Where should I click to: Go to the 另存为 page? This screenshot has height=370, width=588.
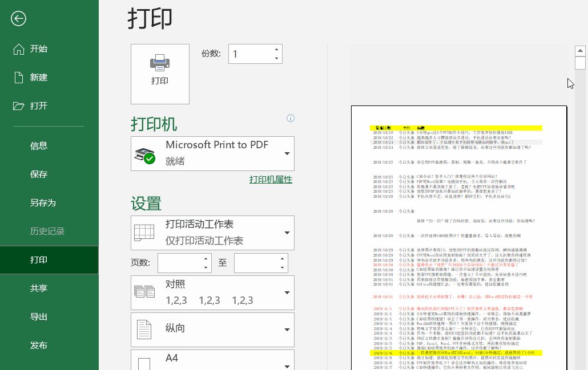tap(43, 203)
